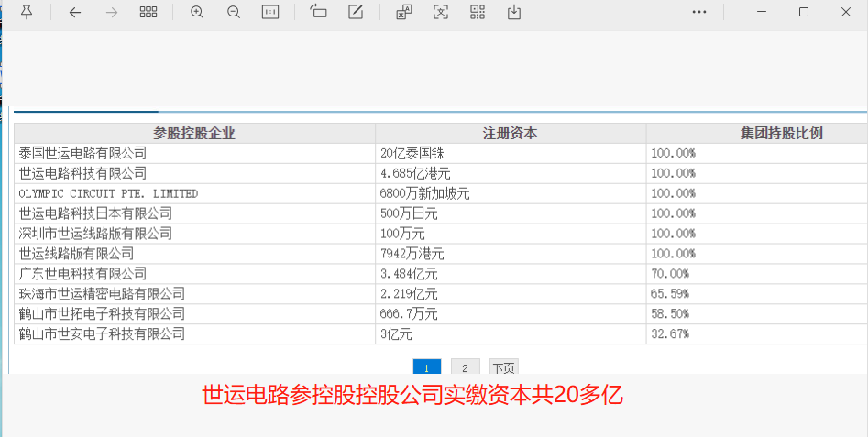Viewport: 868px width, 437px height.
Task: Click the 3亿元 capital value
Action: point(396,334)
